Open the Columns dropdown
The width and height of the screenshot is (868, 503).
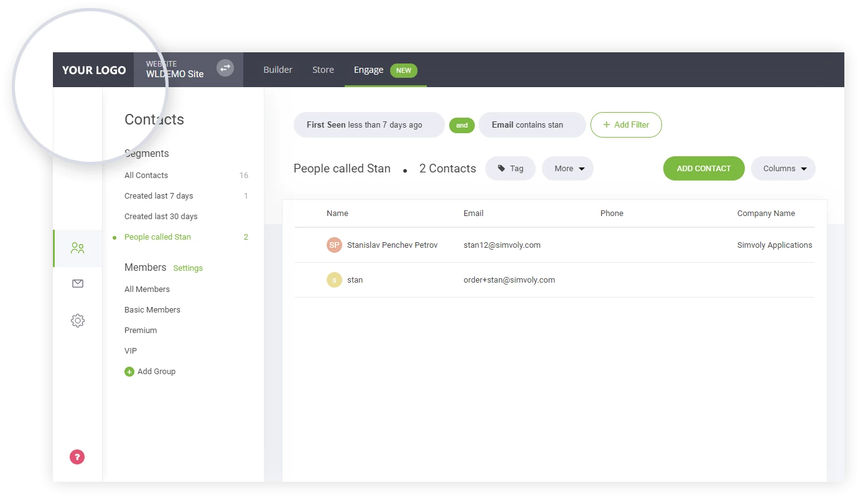click(783, 169)
